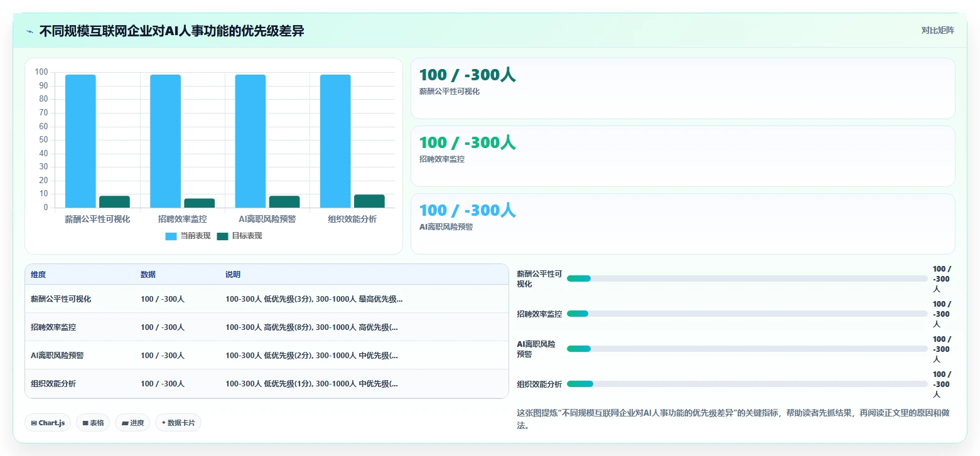Click the 数据卡片 tag button
Image resolution: width=980 pixels, height=456 pixels.
pyautogui.click(x=178, y=423)
